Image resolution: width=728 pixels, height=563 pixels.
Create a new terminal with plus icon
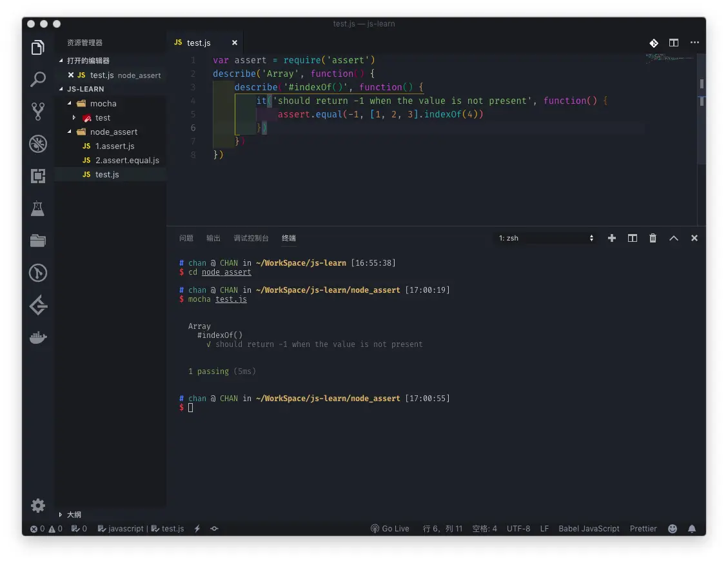point(612,238)
